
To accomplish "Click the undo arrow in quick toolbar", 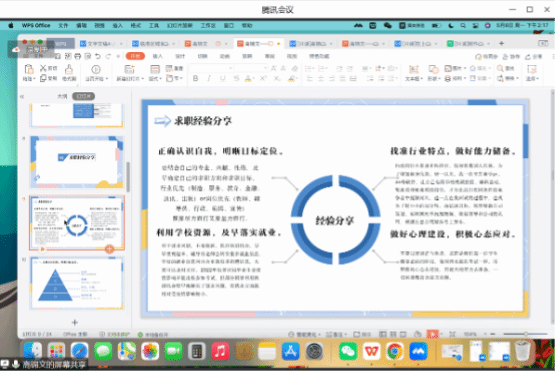I will point(98,56).
